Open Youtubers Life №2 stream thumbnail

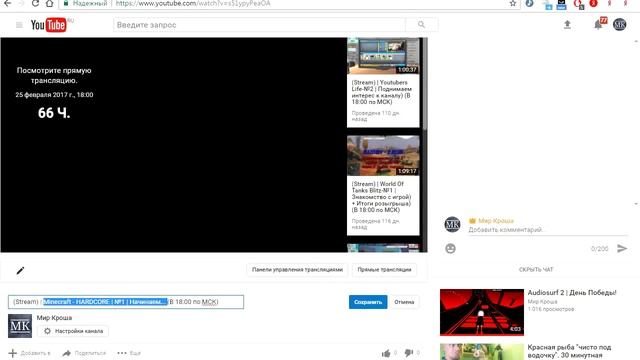coord(383,56)
